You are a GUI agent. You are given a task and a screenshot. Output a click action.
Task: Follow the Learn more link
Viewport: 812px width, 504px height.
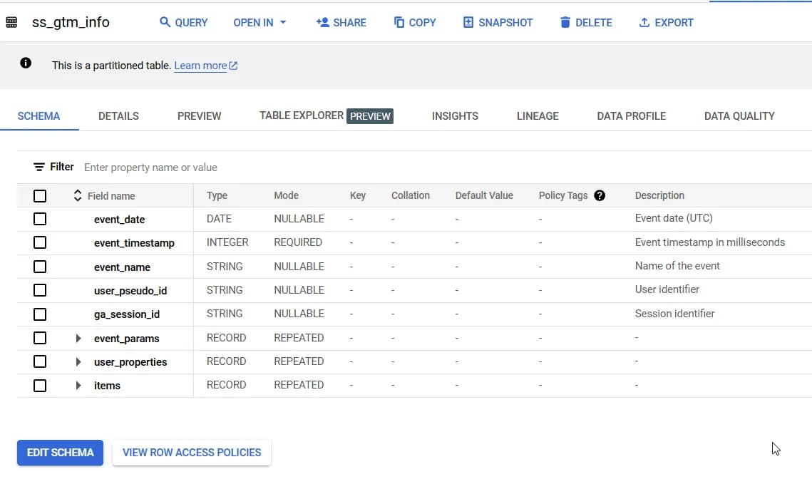click(200, 66)
